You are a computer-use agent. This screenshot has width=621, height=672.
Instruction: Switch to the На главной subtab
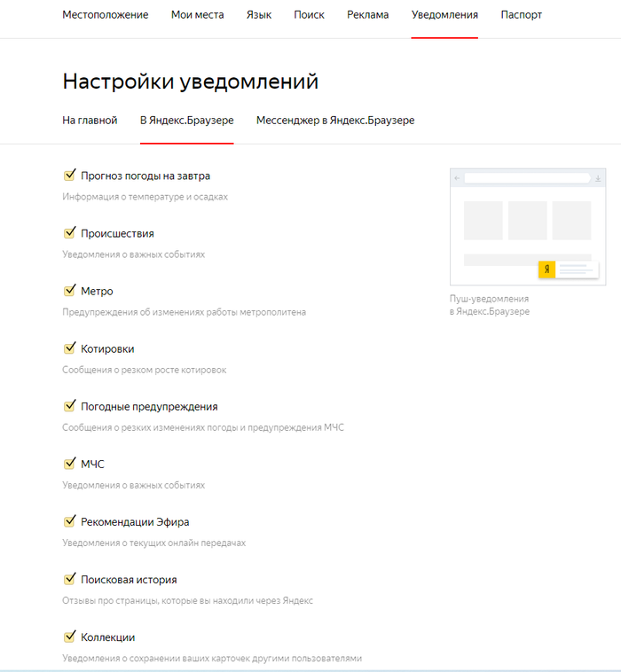(90, 121)
